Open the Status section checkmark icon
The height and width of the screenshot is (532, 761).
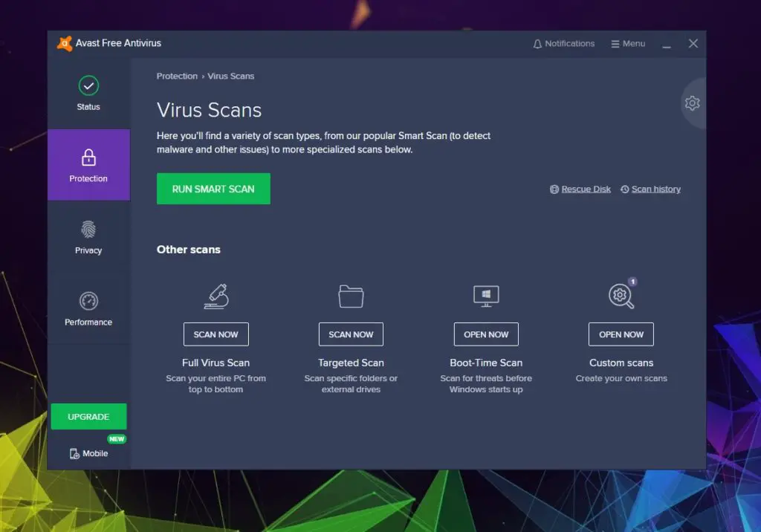point(88,86)
